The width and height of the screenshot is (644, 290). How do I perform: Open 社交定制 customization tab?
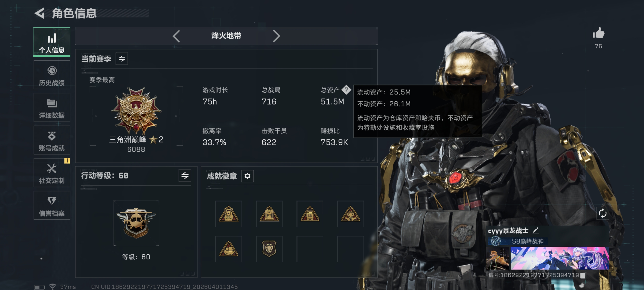click(x=52, y=173)
